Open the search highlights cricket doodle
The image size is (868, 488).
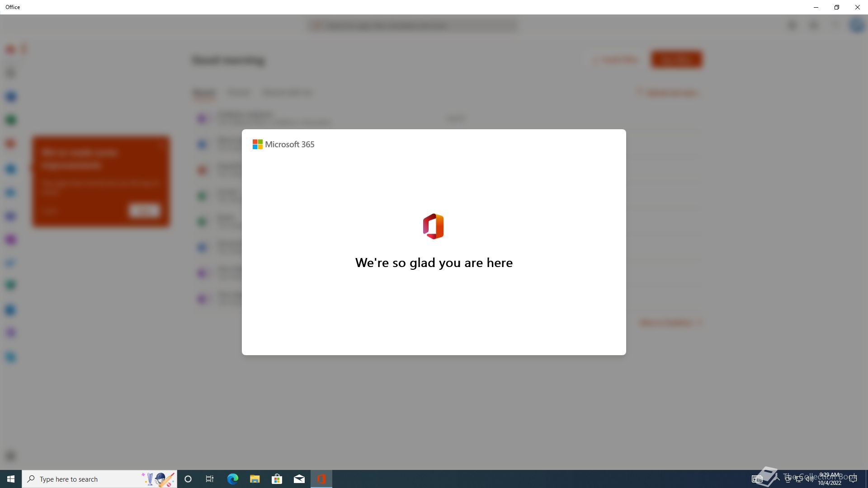tap(158, 479)
